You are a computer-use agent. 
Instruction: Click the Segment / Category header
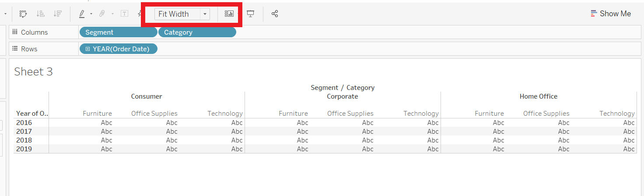(x=343, y=87)
